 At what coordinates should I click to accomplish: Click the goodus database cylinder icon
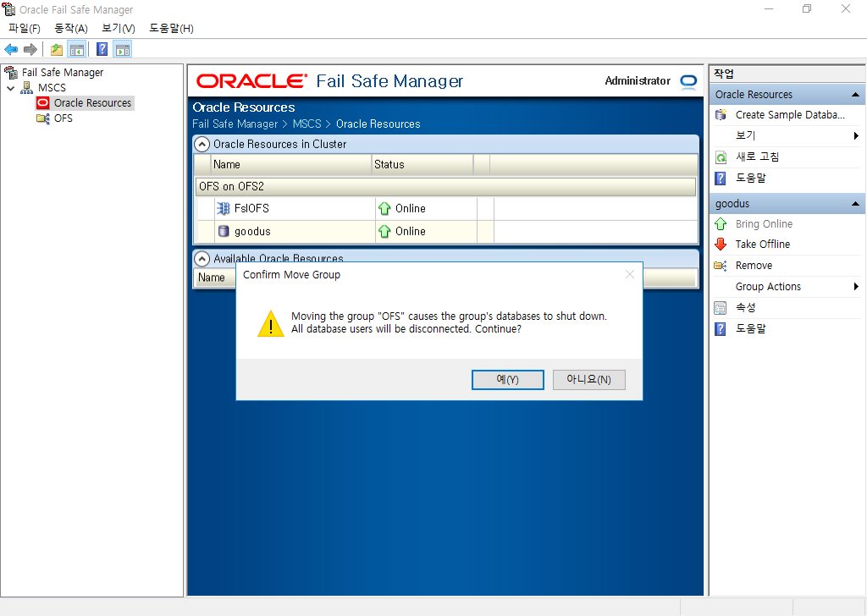pyautogui.click(x=224, y=232)
